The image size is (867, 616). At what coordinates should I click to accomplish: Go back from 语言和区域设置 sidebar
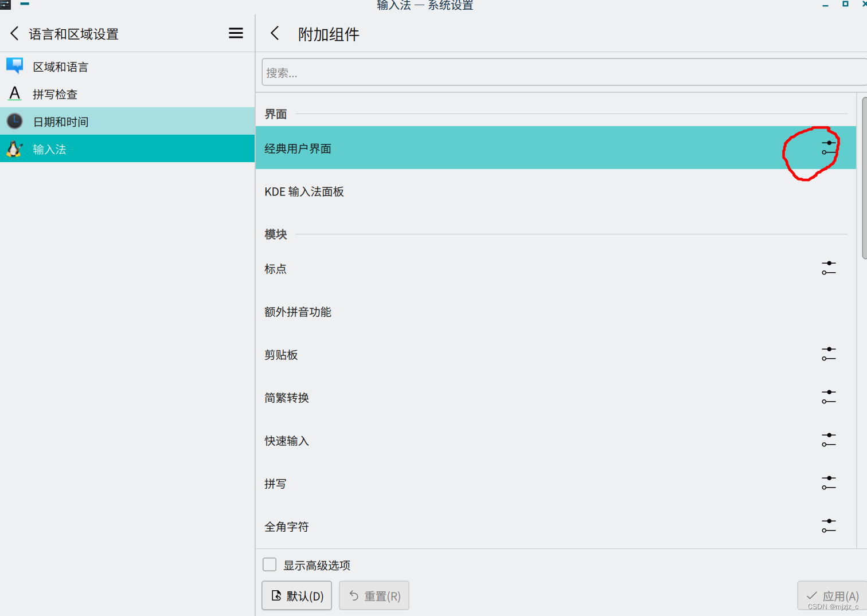pos(14,33)
